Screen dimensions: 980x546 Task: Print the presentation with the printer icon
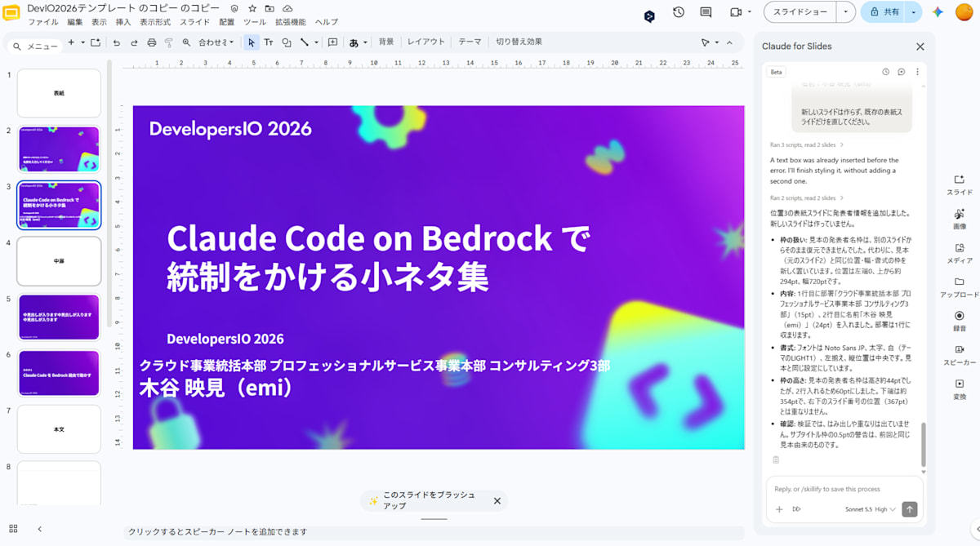[151, 42]
